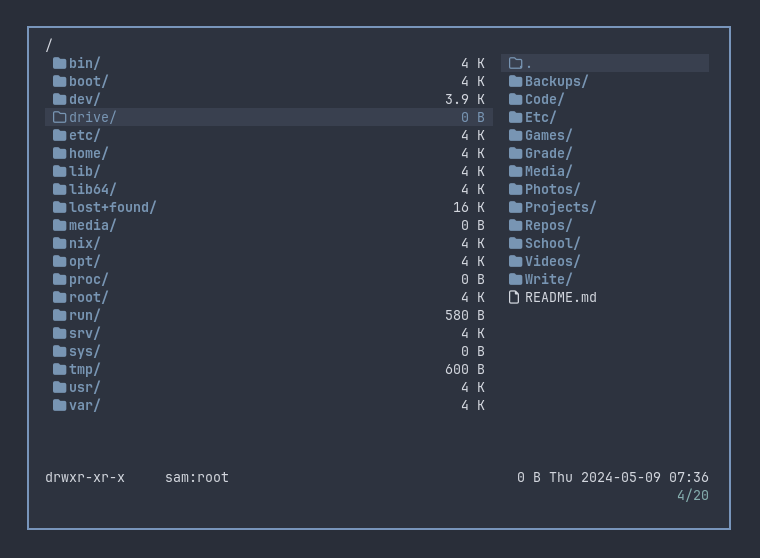The height and width of the screenshot is (558, 760).
Task: Select the Etc/ folder in preview pane
Action: (540, 117)
